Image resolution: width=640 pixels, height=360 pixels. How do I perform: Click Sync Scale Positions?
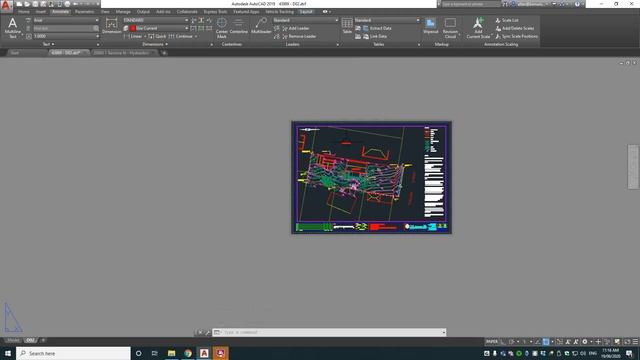pos(516,36)
